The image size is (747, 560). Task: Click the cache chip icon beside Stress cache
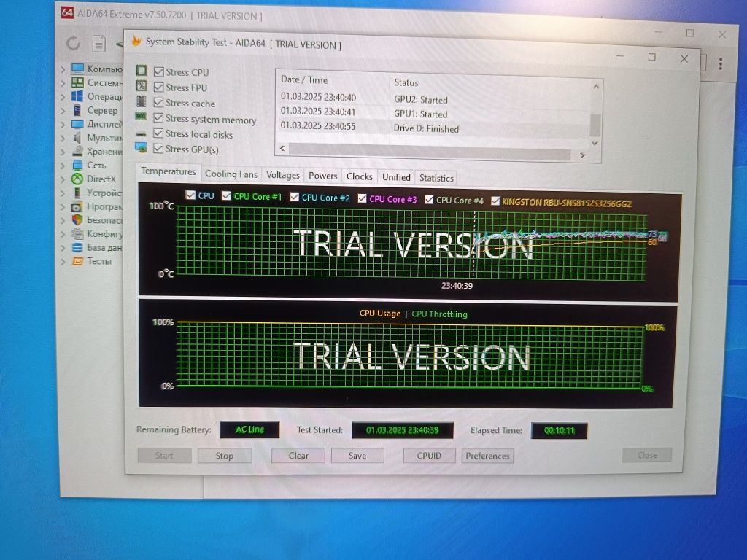pos(142,101)
